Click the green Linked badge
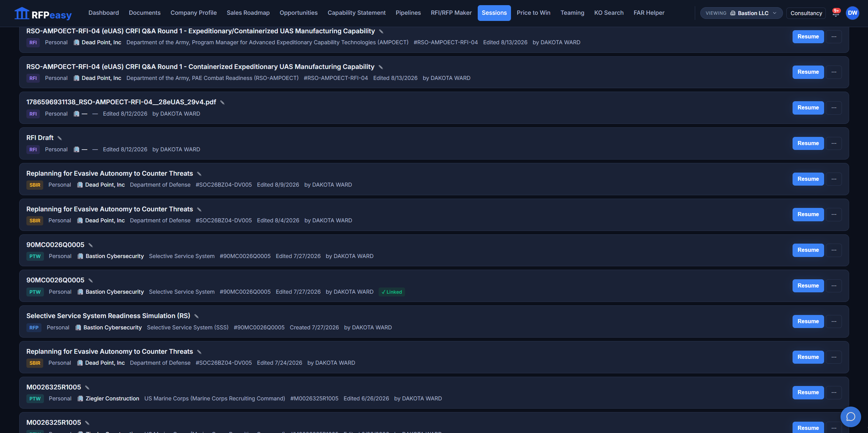868x433 pixels. coord(392,292)
